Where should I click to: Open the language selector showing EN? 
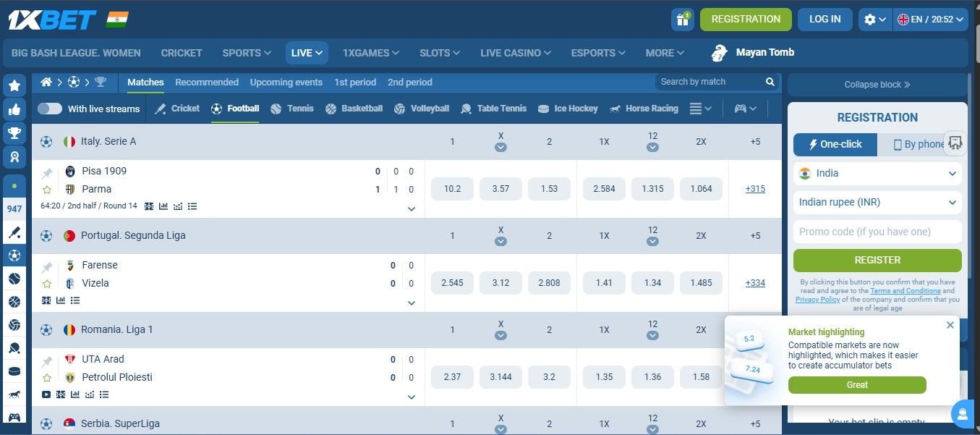point(930,20)
